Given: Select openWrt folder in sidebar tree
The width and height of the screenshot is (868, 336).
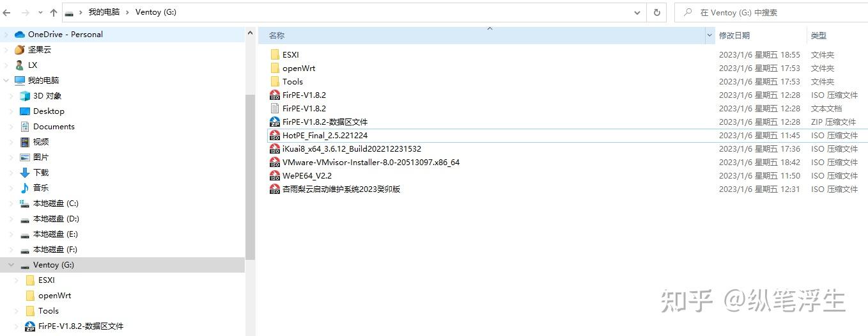Looking at the screenshot, I should pos(54,296).
